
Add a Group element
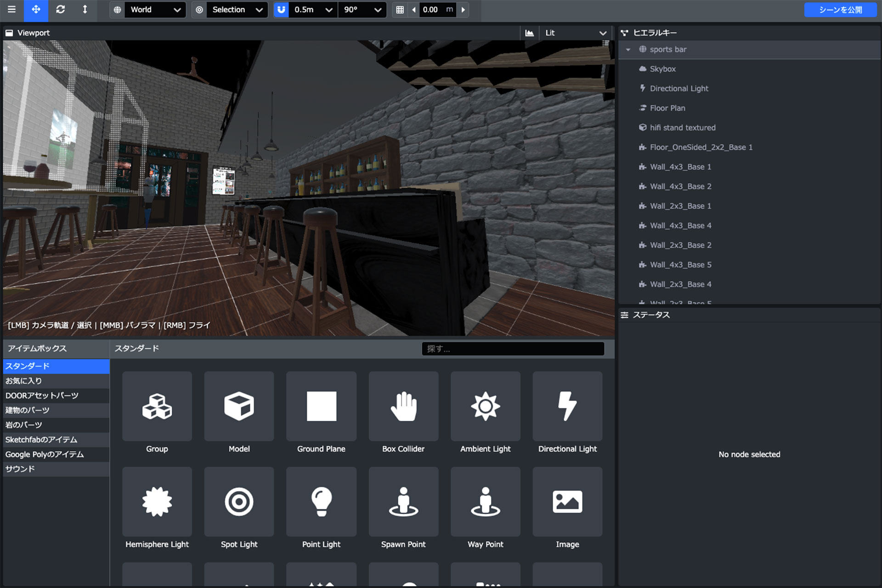[x=157, y=407]
